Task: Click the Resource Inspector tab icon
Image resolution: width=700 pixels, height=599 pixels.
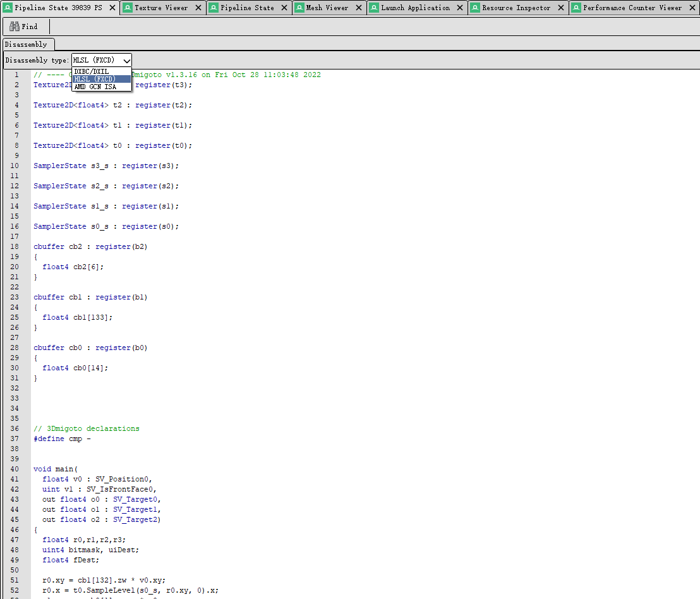Action: 475,8
